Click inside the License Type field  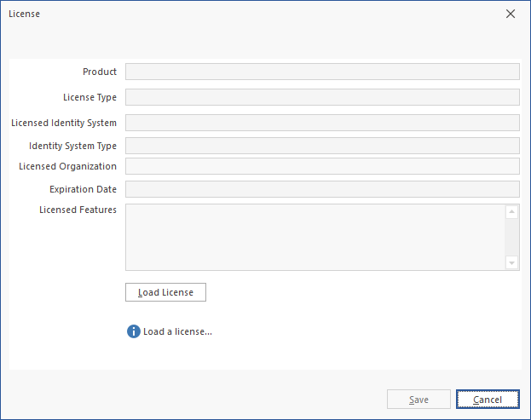click(322, 97)
